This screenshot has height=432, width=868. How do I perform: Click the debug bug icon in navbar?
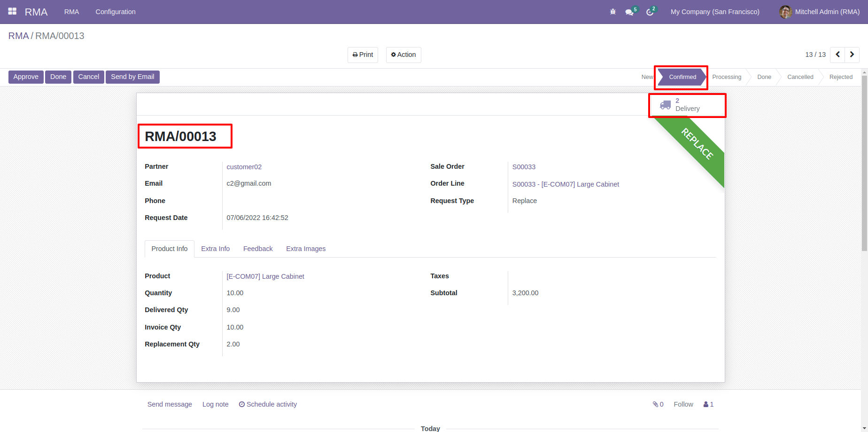pyautogui.click(x=613, y=12)
